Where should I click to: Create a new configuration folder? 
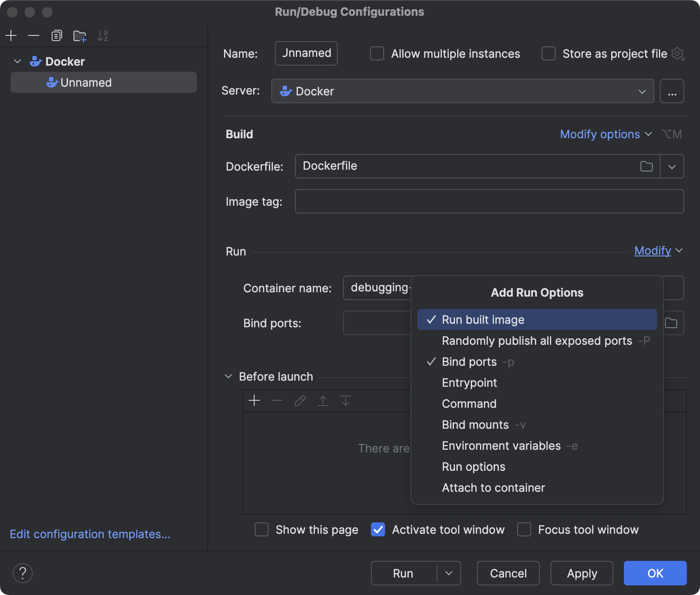click(x=80, y=35)
